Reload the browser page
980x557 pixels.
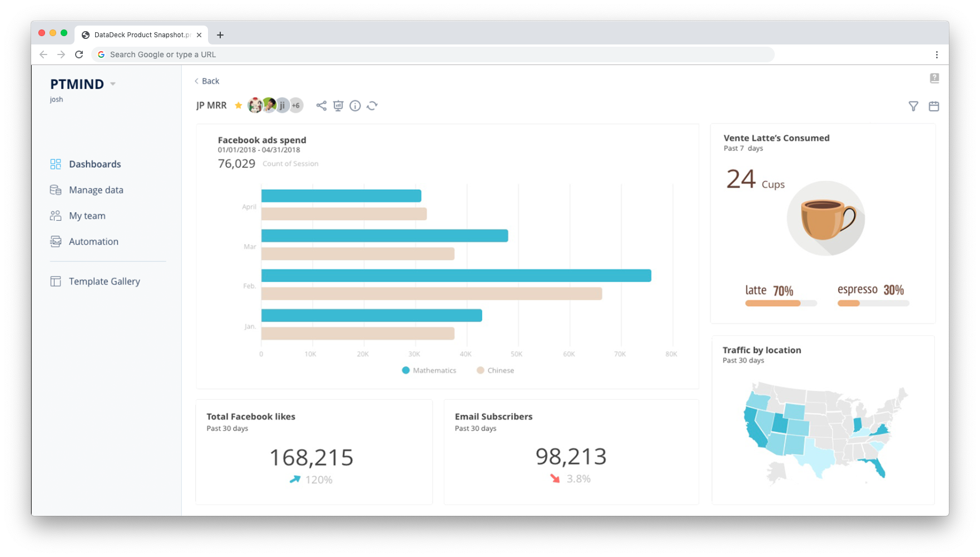[x=79, y=54]
